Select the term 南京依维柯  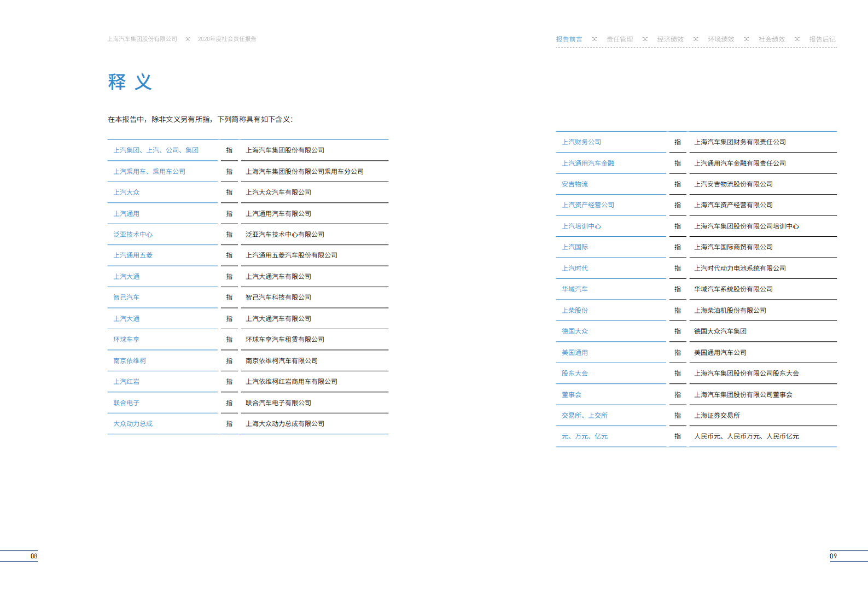coord(130,361)
